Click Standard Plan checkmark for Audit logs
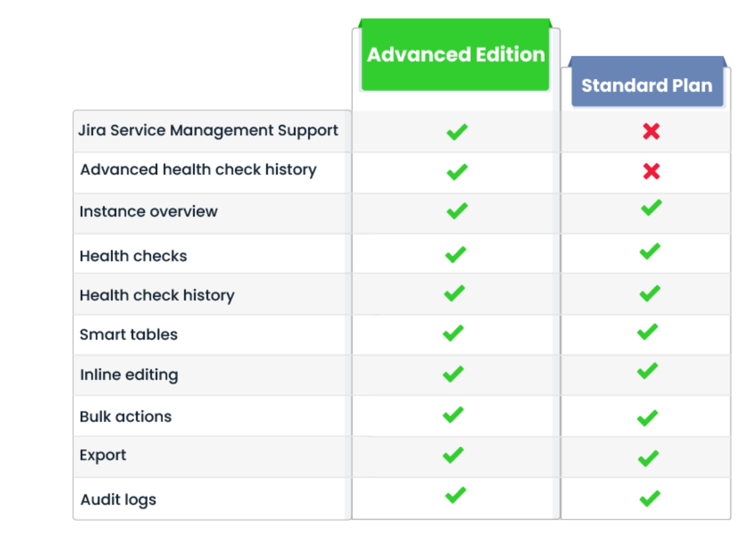This screenshot has width=756, height=538. click(x=649, y=499)
